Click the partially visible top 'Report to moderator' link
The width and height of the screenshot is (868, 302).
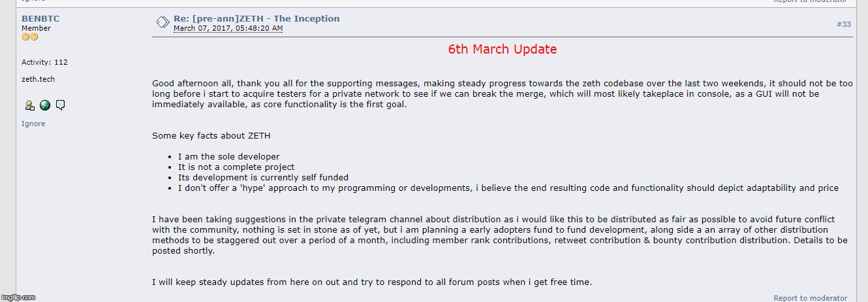[x=811, y=1]
